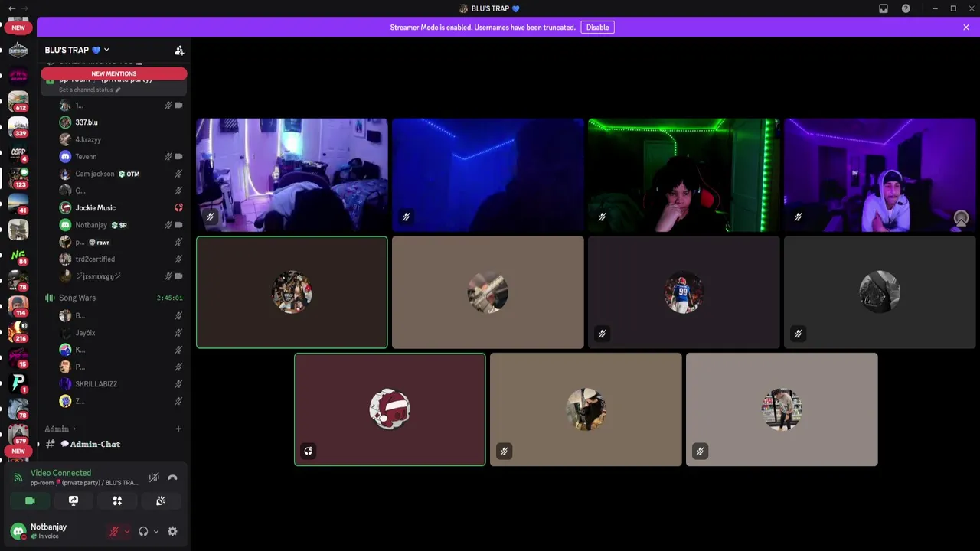Click Disable in Streamer Mode banner
This screenshot has height=551, width=980.
coord(597,28)
